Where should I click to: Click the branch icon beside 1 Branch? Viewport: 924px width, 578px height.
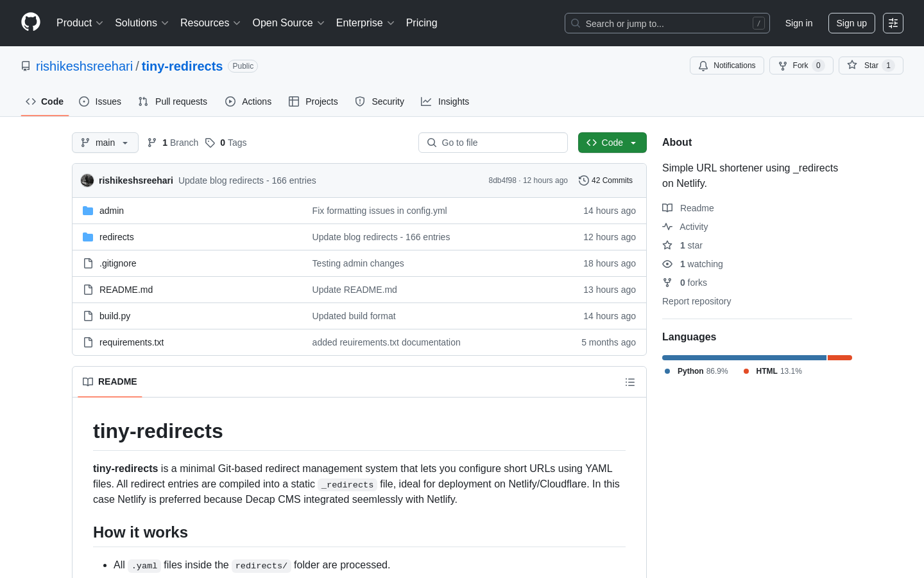coord(152,143)
